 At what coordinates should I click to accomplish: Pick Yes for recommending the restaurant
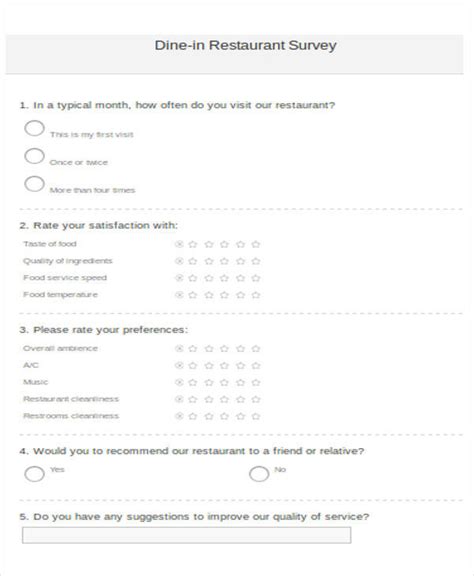[35, 474]
